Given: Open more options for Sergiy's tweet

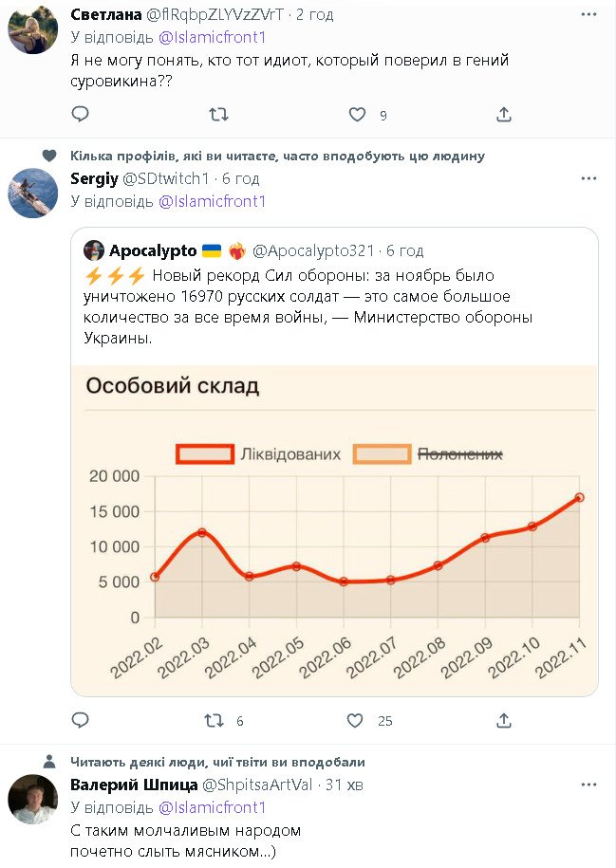Looking at the screenshot, I should pyautogui.click(x=588, y=178).
